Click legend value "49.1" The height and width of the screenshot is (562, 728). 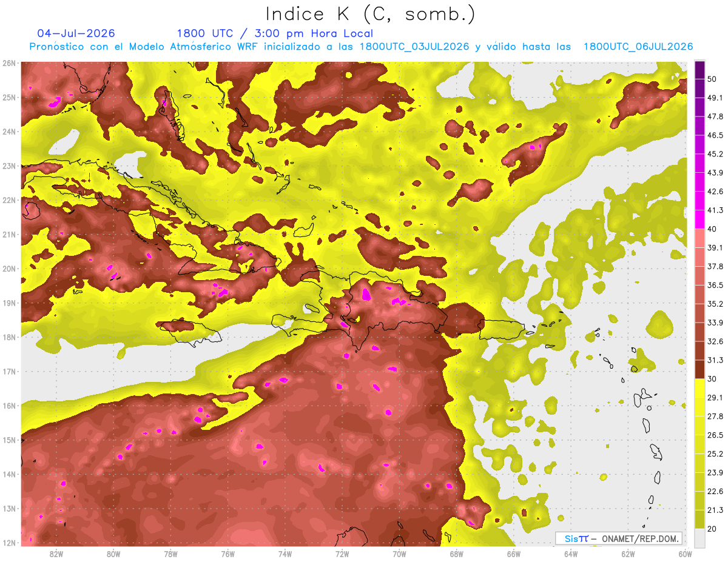715,98
